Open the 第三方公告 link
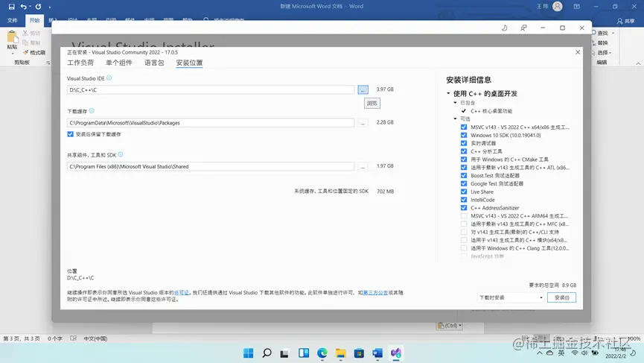 pos(375,293)
